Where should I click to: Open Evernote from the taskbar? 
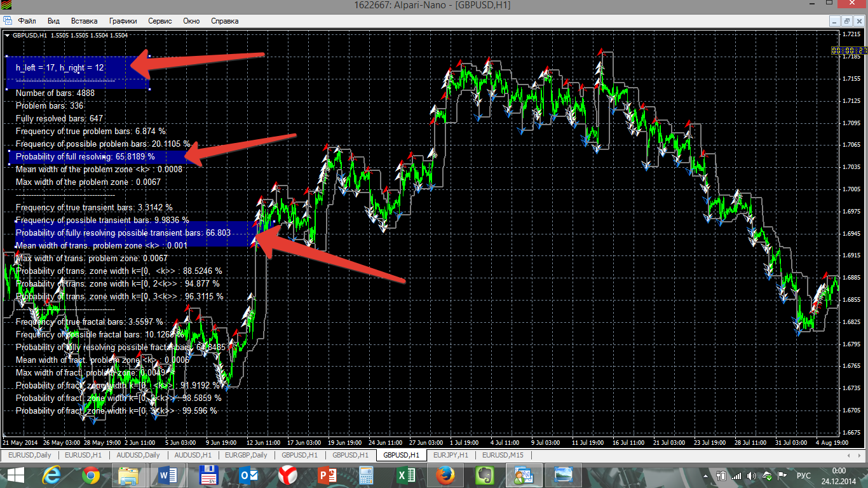pos(484,475)
